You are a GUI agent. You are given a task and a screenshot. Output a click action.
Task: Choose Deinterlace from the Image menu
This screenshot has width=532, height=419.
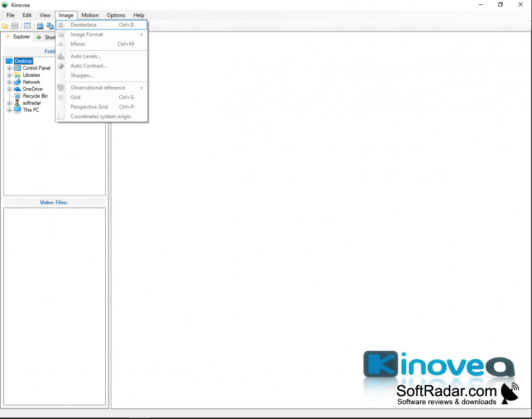[102, 25]
